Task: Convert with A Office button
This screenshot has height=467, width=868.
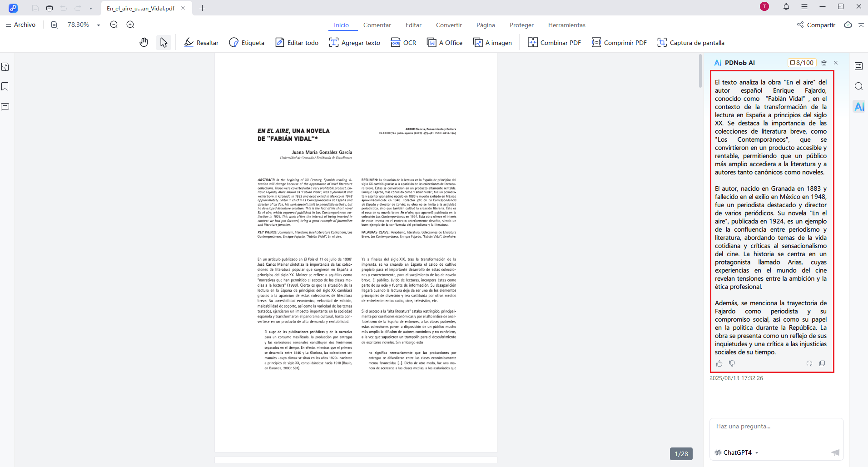Action: 445,43
